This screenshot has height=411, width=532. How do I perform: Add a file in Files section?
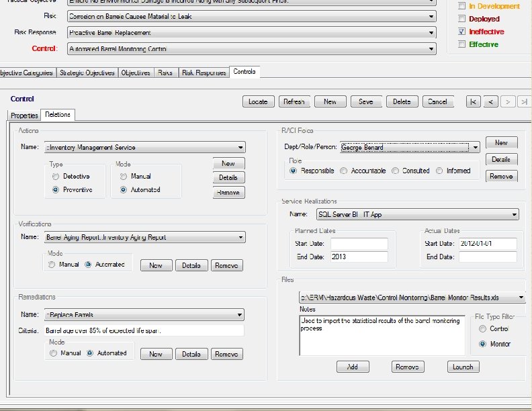[x=353, y=367]
